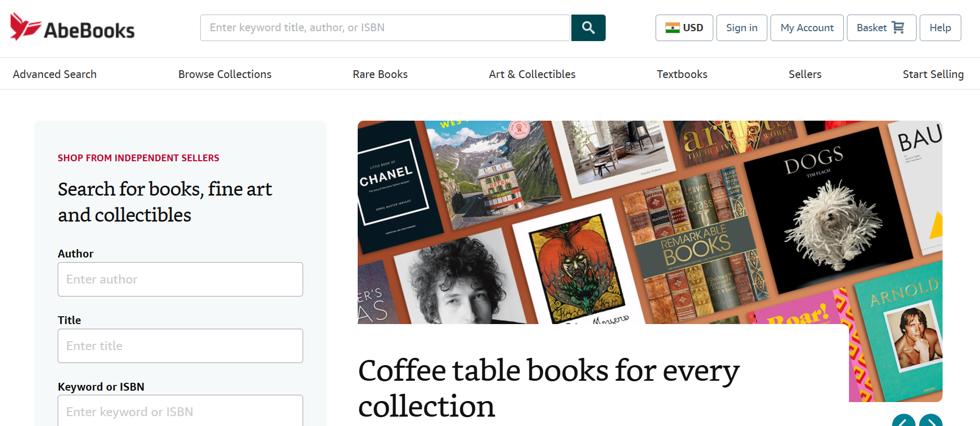
Task: Visit the Textbooks section
Action: tap(682, 74)
